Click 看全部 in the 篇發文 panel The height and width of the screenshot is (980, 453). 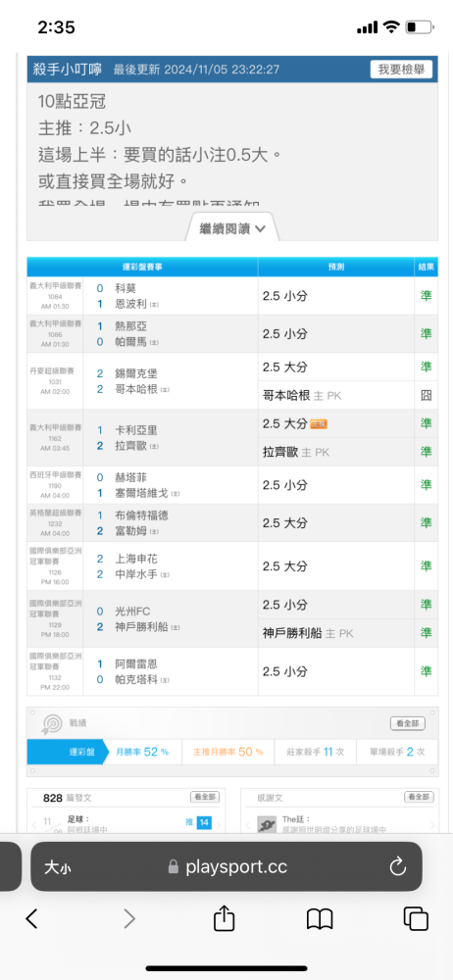(x=205, y=797)
